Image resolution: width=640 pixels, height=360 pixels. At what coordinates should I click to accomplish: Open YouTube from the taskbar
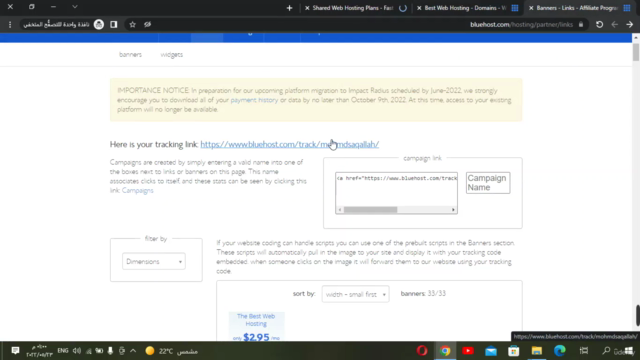click(x=468, y=351)
